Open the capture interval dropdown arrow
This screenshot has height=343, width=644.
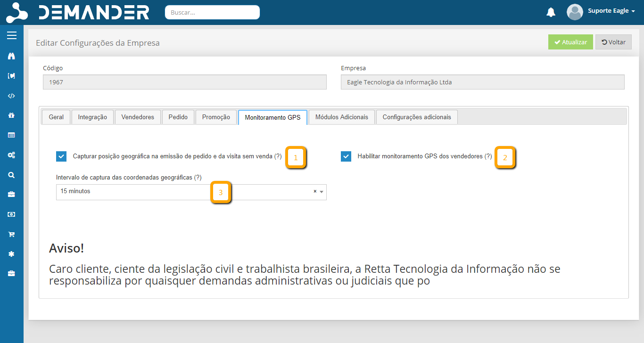(x=322, y=192)
